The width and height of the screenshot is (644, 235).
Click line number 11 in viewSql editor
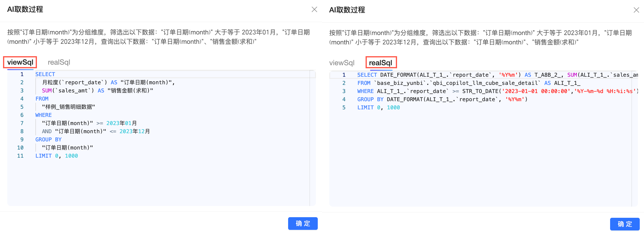pos(20,156)
